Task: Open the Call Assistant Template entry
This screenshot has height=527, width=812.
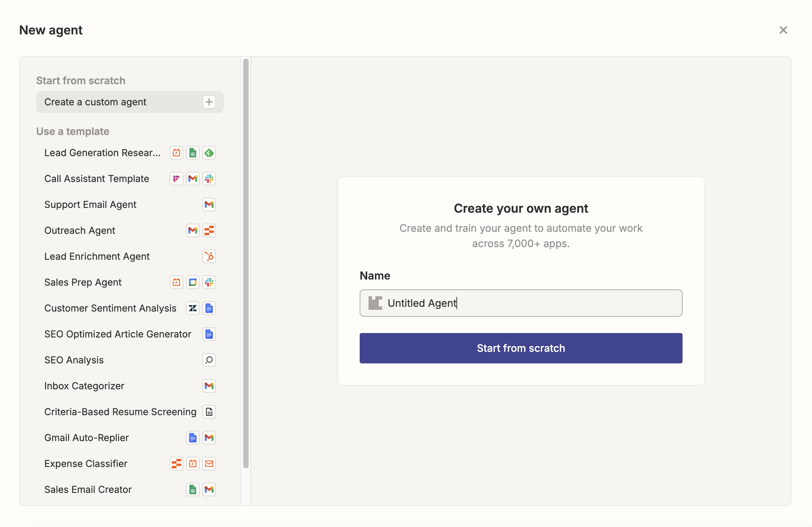Action: tap(130, 179)
